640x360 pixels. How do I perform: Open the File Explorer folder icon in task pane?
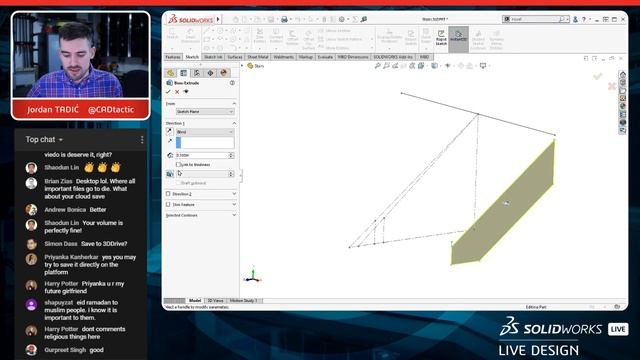(x=622, y=90)
